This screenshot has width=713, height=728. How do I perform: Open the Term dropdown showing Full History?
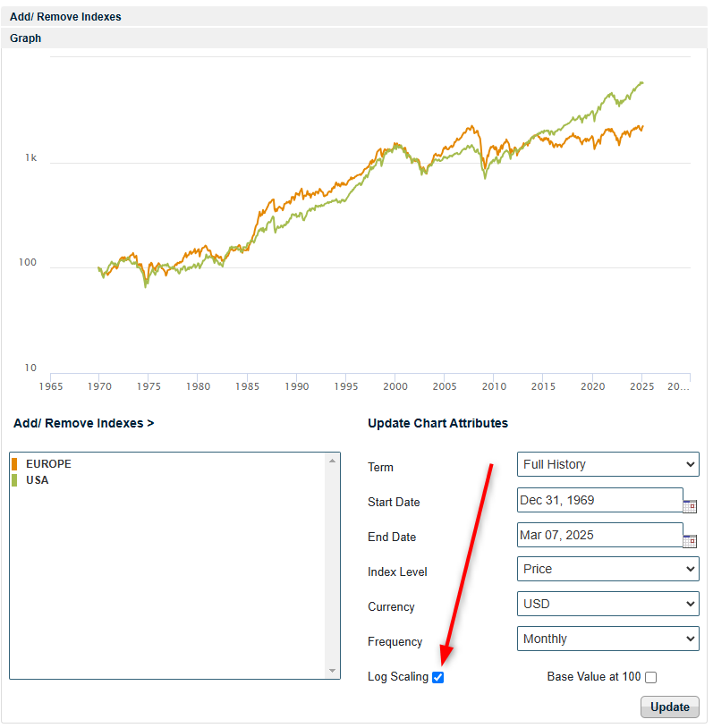608,464
